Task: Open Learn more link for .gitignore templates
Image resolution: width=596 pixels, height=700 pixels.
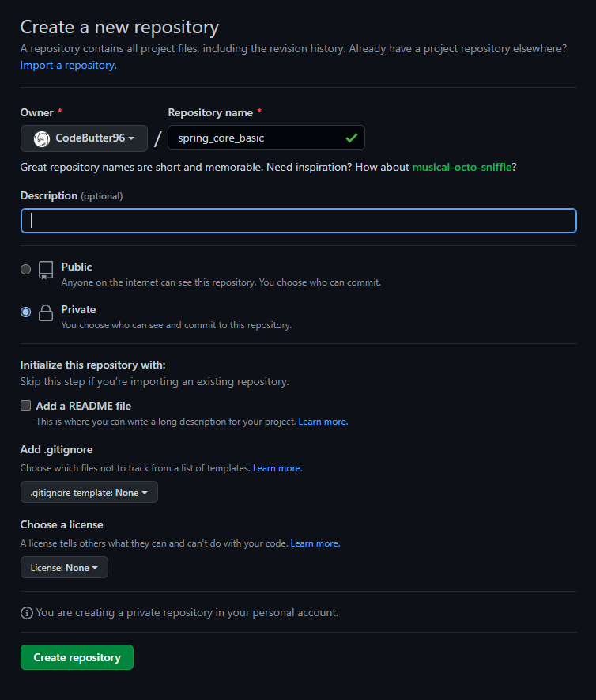Action: pyautogui.click(x=277, y=468)
